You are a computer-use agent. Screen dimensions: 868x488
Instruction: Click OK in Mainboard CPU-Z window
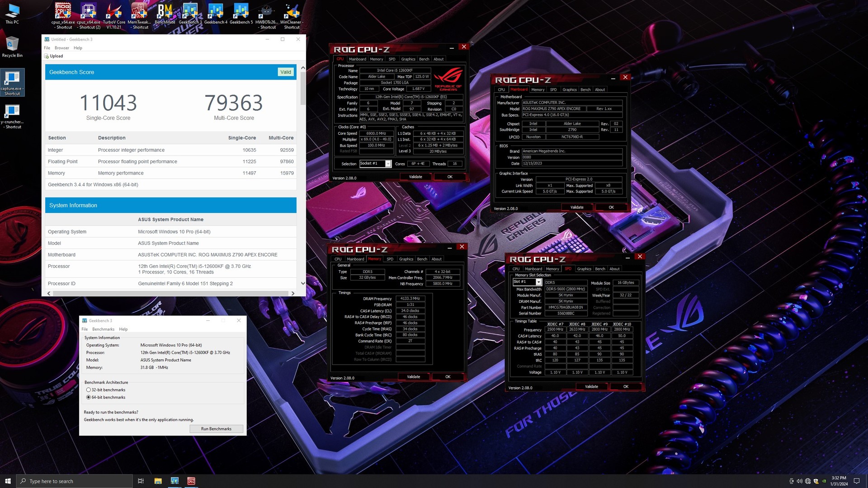coord(611,207)
